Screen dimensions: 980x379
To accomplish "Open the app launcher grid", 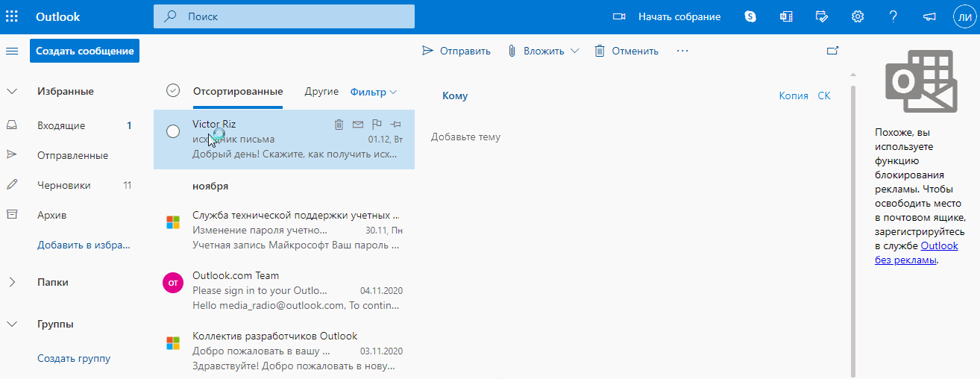I will tap(12, 16).
